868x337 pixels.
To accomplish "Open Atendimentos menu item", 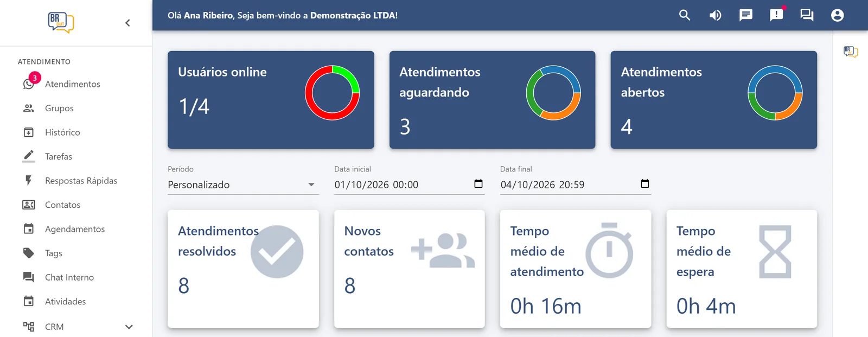I will coord(73,84).
